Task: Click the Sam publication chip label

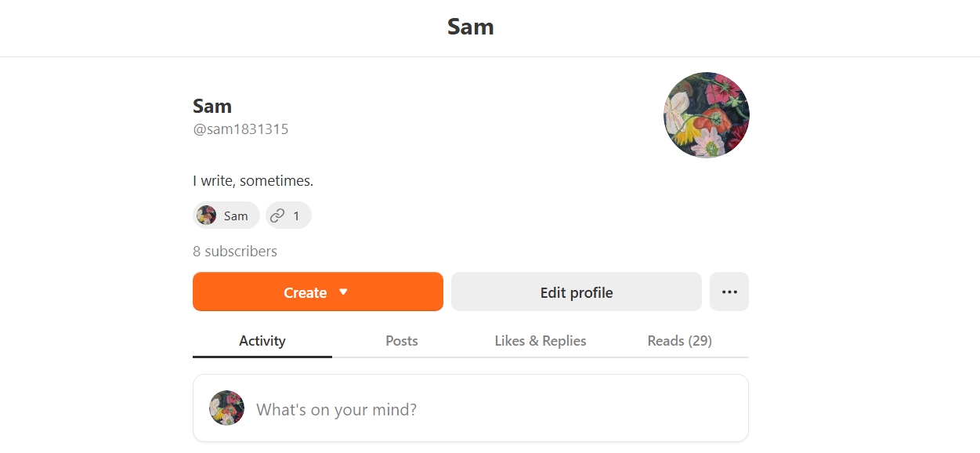Action: tap(236, 216)
